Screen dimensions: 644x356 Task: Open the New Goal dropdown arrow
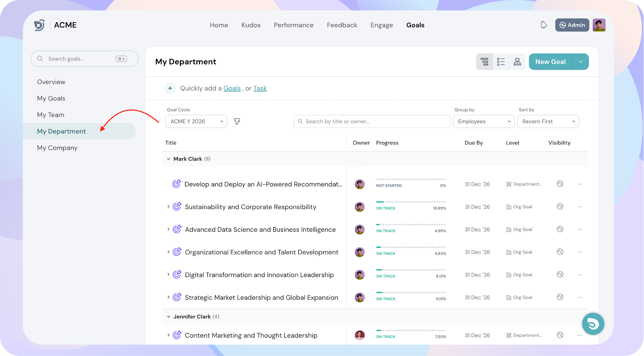pyautogui.click(x=581, y=62)
